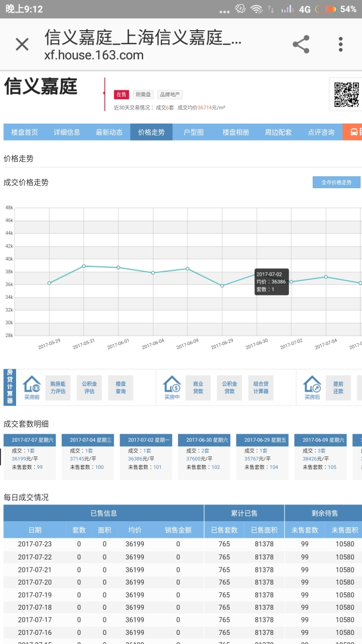Open the three-dot overflow menu
The width and height of the screenshot is (362, 644).
341,44
